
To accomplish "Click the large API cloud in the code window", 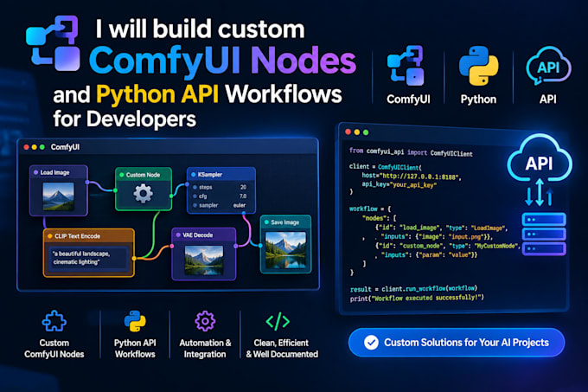I will tap(540, 158).
